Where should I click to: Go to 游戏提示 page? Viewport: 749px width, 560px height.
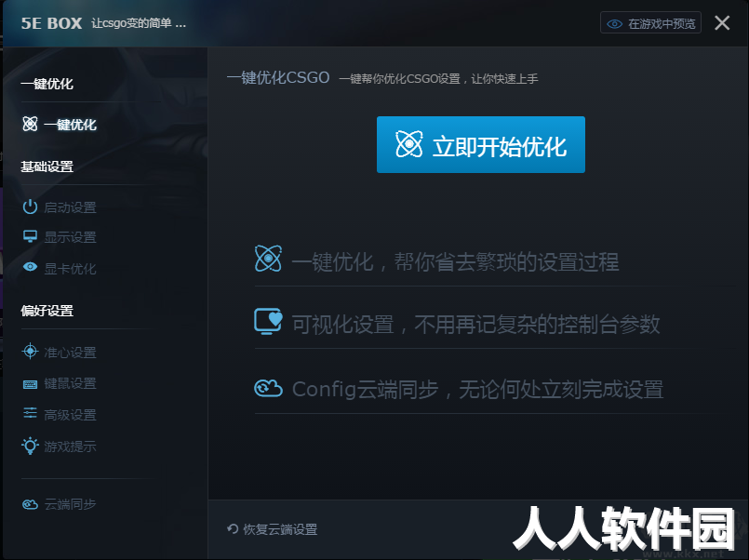(x=60, y=447)
